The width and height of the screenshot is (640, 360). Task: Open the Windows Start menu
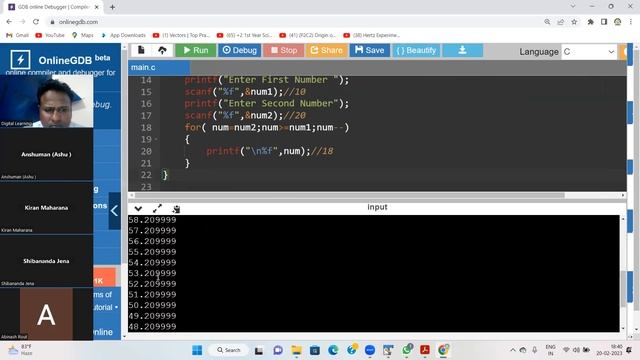[x=197, y=350]
